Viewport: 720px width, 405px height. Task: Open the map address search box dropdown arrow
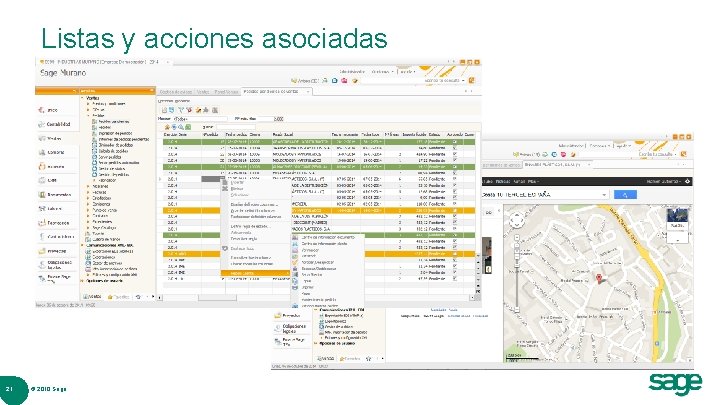click(604, 195)
